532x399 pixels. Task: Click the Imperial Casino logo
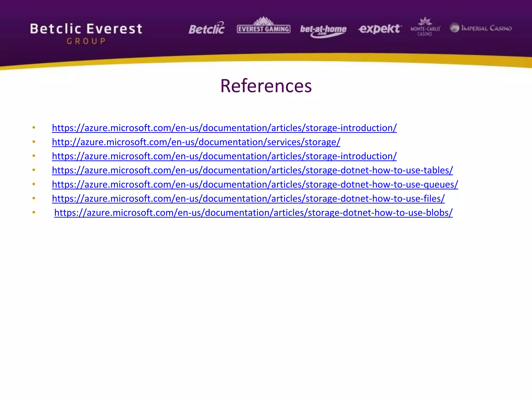481,28
